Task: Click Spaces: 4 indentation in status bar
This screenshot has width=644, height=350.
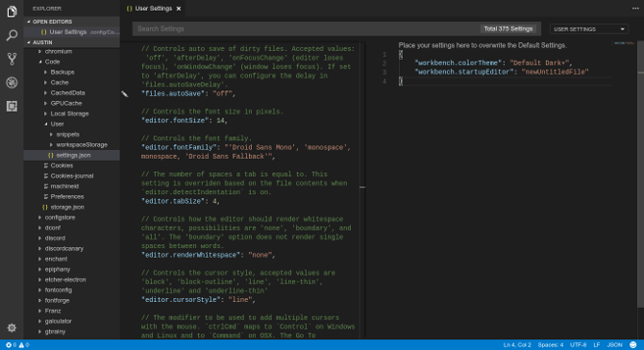Action: 551,344
